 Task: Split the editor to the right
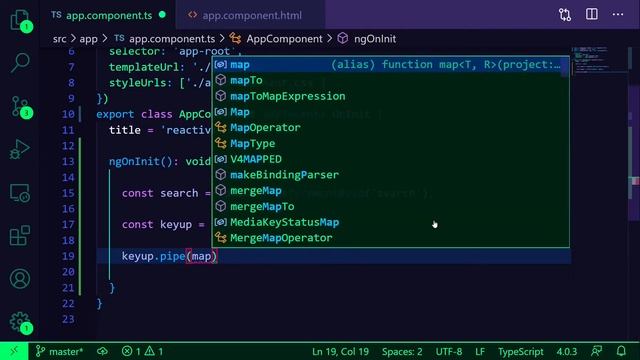click(x=591, y=14)
